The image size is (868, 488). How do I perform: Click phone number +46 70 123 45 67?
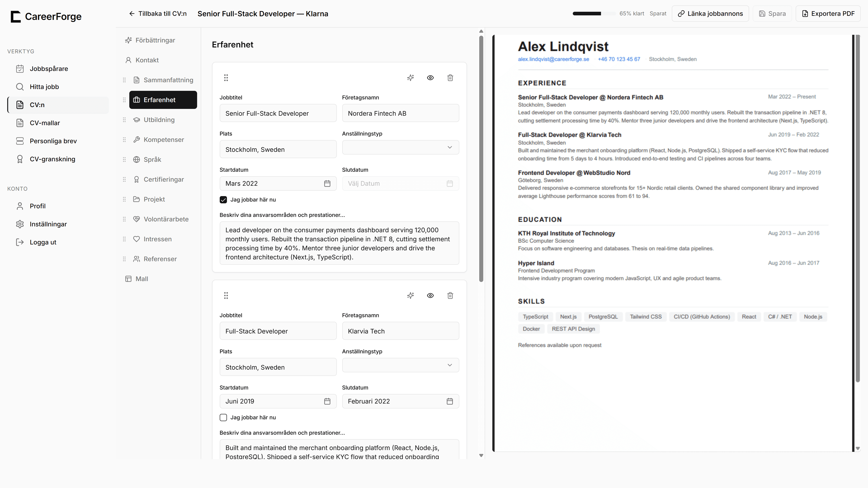pyautogui.click(x=619, y=59)
